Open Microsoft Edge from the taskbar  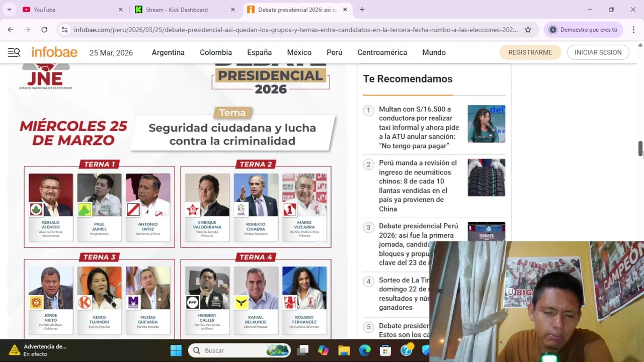(365, 350)
